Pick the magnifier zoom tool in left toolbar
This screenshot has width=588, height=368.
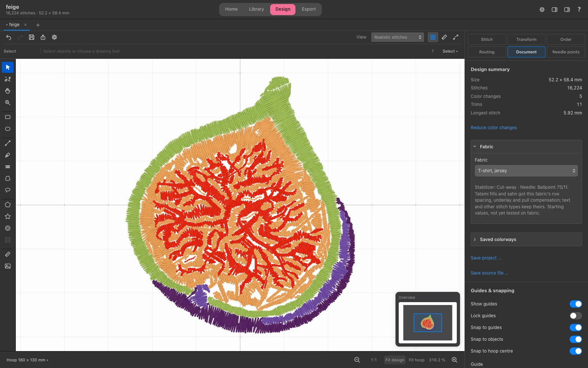coord(8,103)
